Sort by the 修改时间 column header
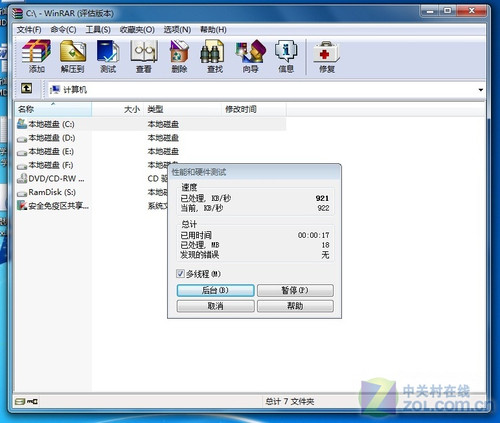 point(253,109)
